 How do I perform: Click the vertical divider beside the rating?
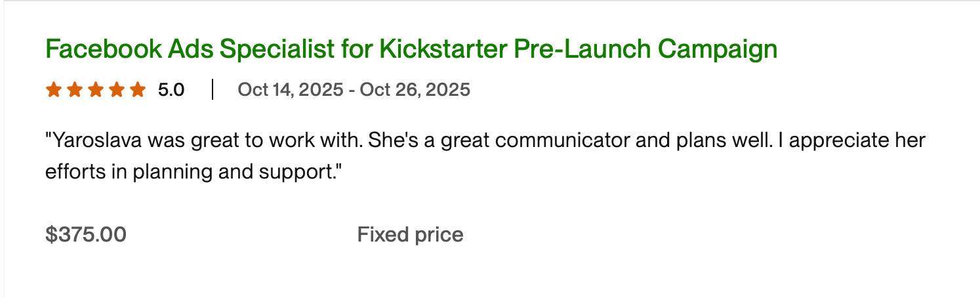point(213,89)
